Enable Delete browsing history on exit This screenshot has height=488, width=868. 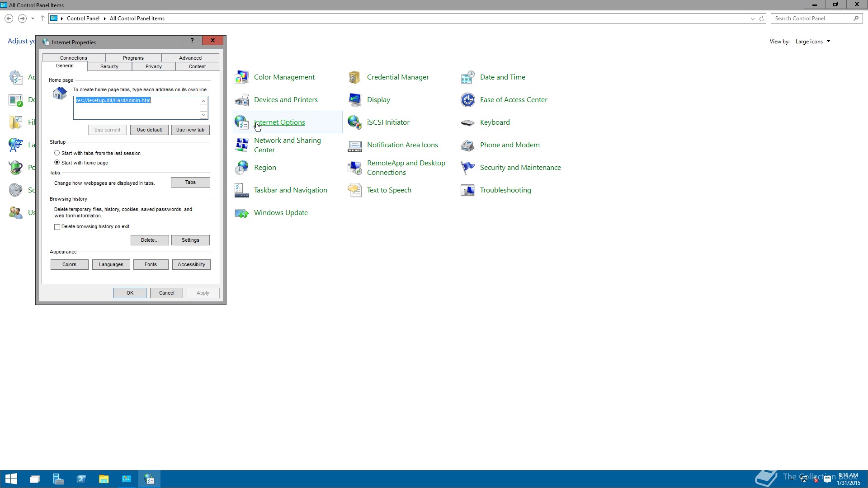point(57,227)
